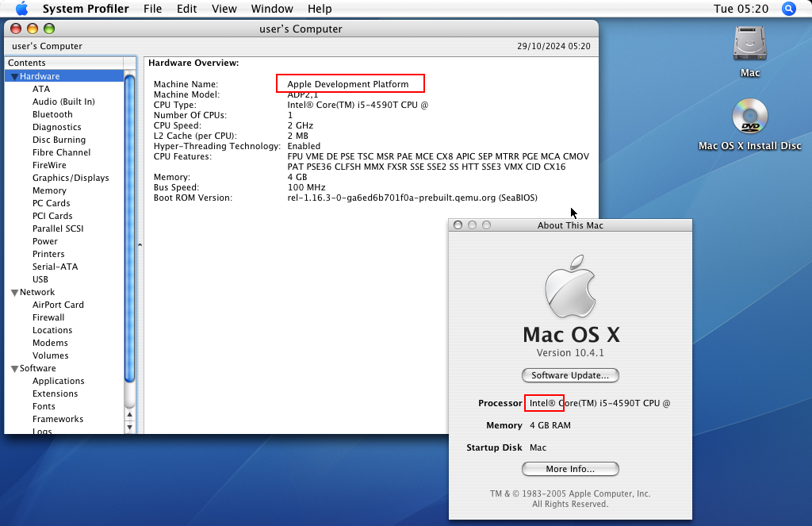
Task: Collapse the Network section triangle
Action: [x=14, y=293]
